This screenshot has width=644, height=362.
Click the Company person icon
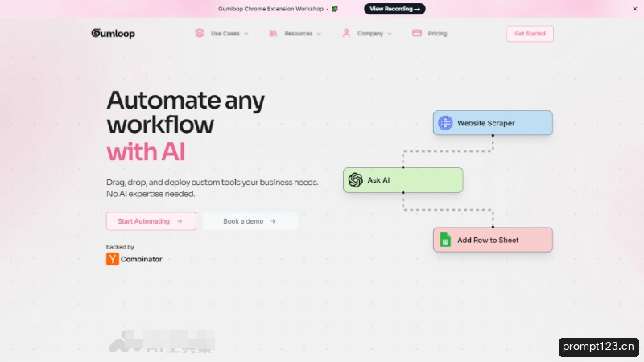[346, 33]
